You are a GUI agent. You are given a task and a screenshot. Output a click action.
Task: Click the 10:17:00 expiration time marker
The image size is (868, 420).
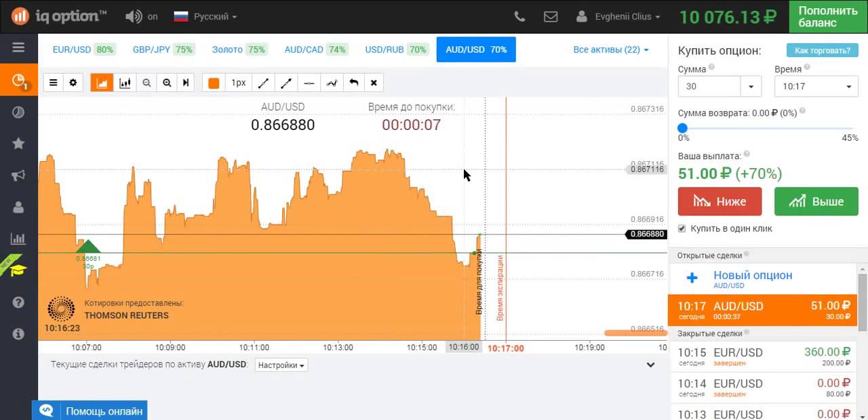506,348
